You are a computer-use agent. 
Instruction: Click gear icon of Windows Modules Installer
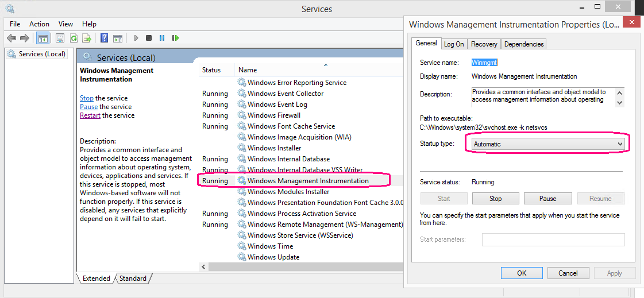point(241,192)
